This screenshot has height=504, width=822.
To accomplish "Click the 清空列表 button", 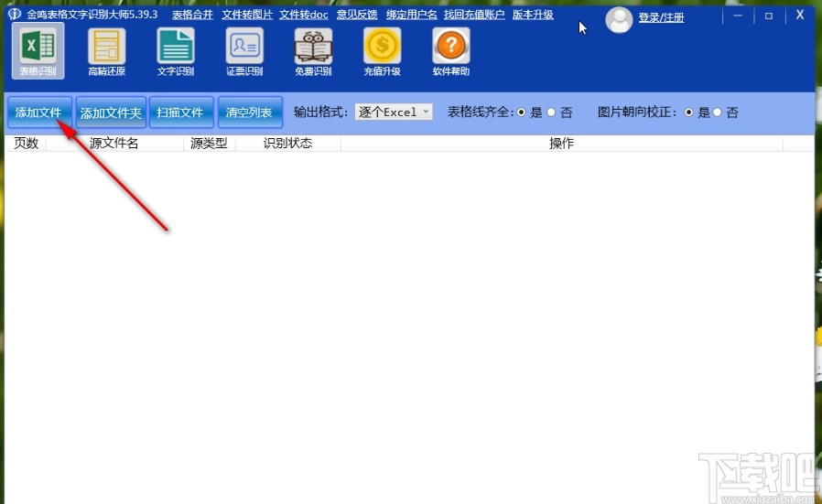I will click(250, 113).
